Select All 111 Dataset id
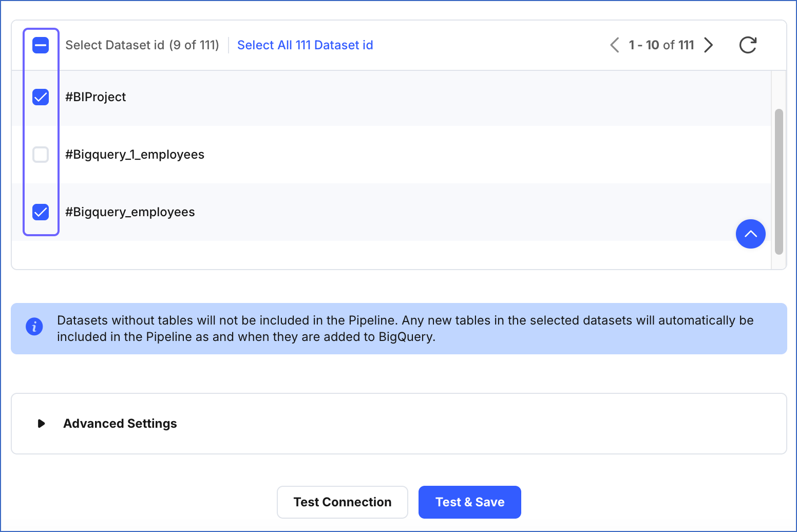Viewport: 797px width, 532px height. pyautogui.click(x=305, y=45)
